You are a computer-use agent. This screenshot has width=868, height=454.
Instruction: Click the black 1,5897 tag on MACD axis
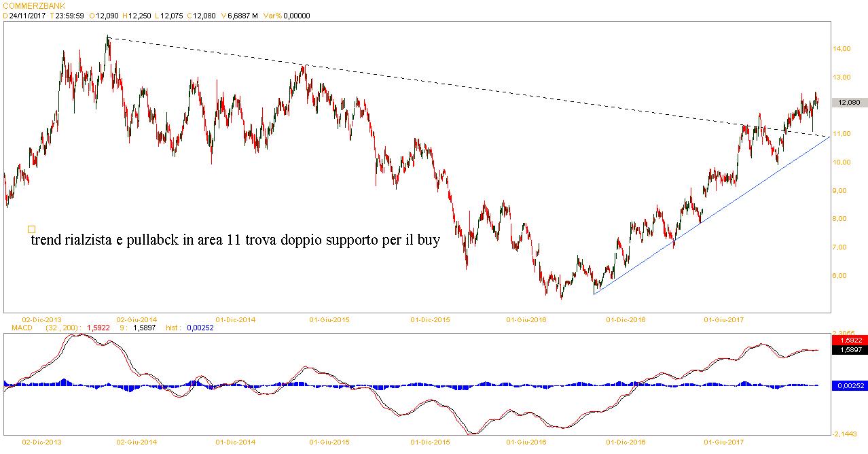click(x=850, y=349)
